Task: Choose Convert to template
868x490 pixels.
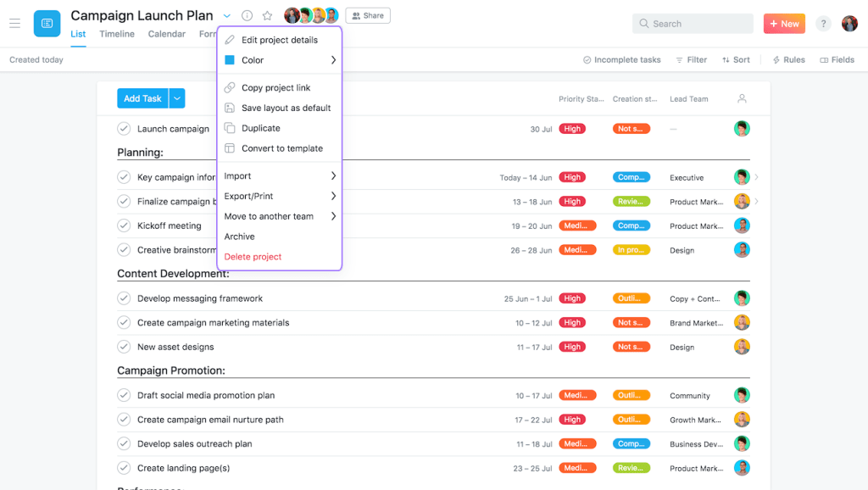Action: coord(280,148)
